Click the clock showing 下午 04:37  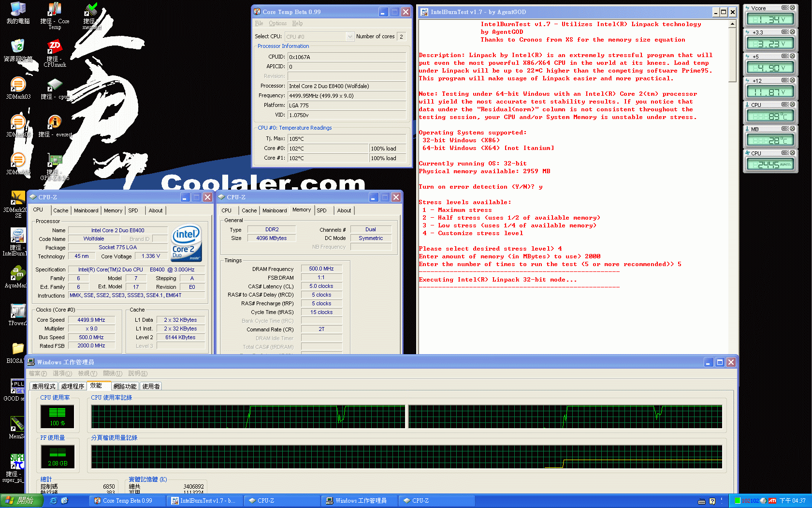[x=792, y=501]
